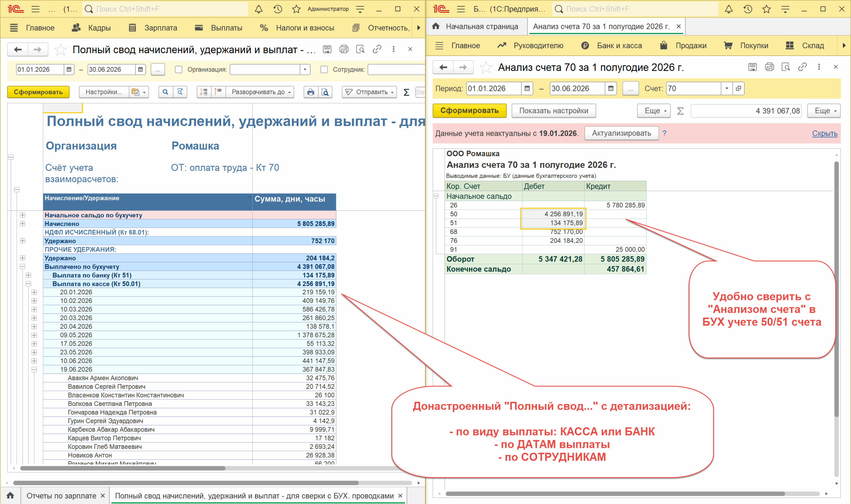851x504 pixels.
Task: Switch to Начальная страница tab
Action: [x=476, y=27]
